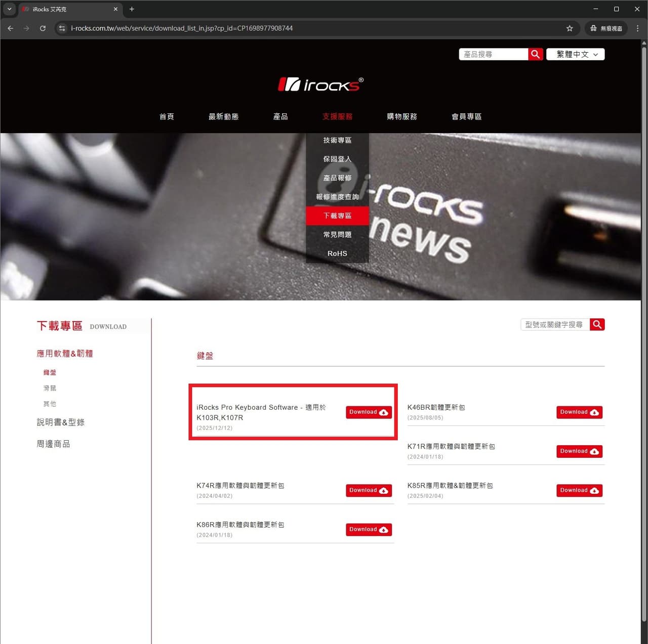Download the K71R應用軟體與韌體更新包
This screenshot has width=648, height=644.
click(579, 451)
